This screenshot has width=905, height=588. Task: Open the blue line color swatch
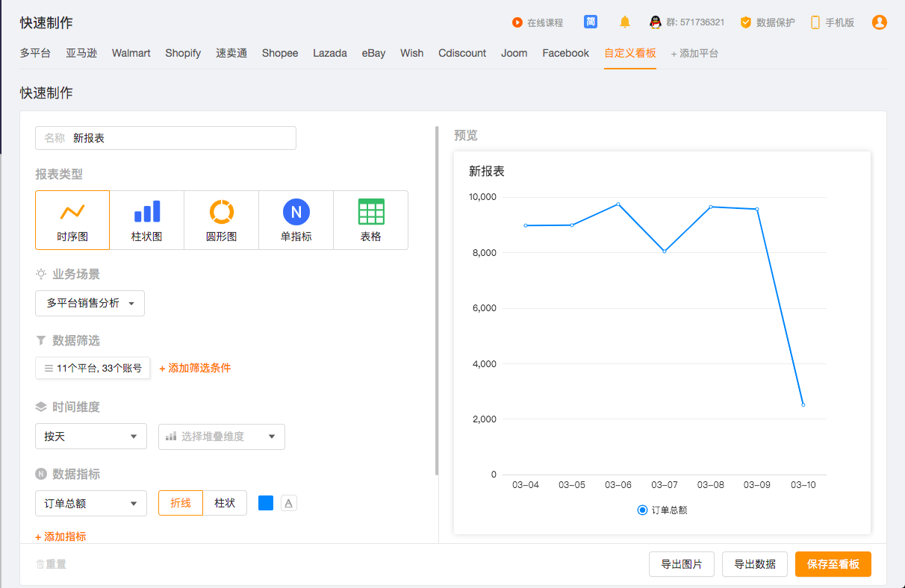pos(266,503)
